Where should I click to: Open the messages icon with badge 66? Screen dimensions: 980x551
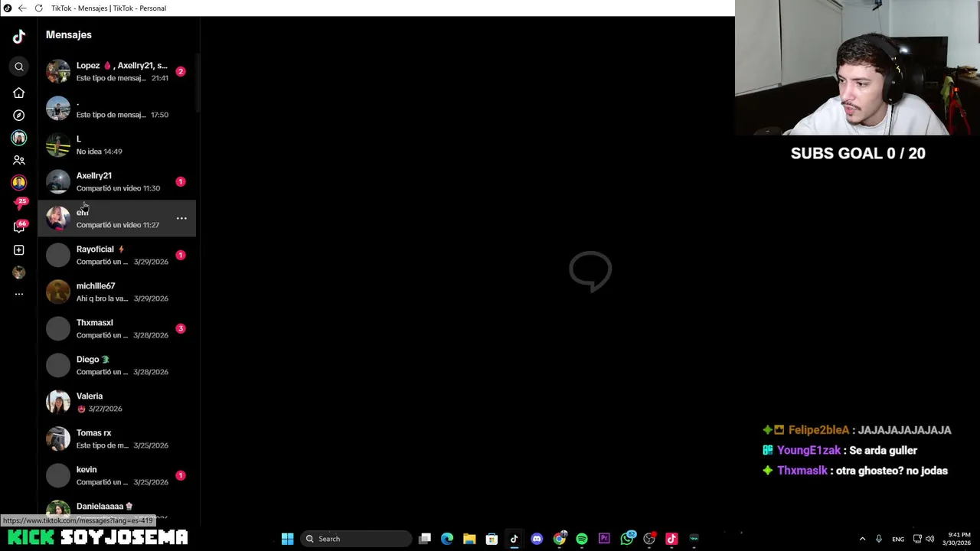[x=20, y=227]
